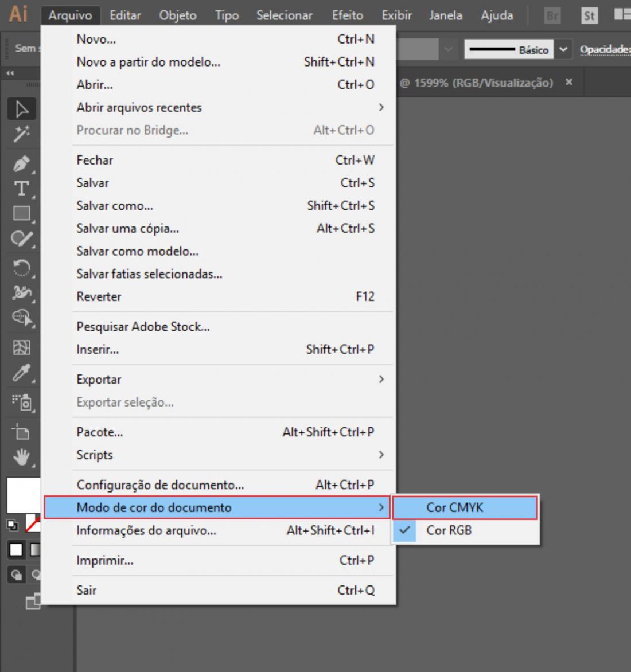Toggle default fill and stroke colors
Viewport: 631px width, 672px height.
pos(11,525)
